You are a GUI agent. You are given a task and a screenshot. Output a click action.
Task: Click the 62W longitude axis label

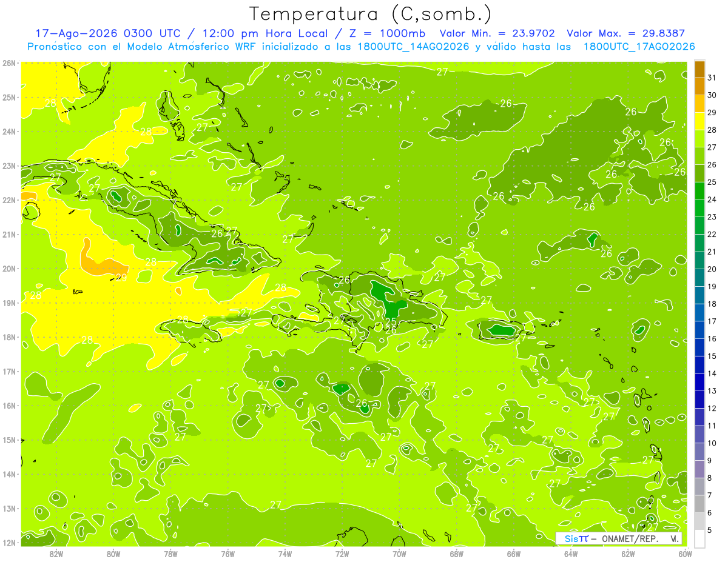628,554
